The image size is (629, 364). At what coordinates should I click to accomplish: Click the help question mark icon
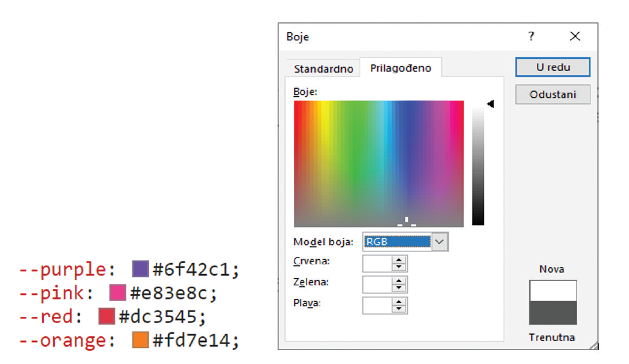click(x=531, y=36)
